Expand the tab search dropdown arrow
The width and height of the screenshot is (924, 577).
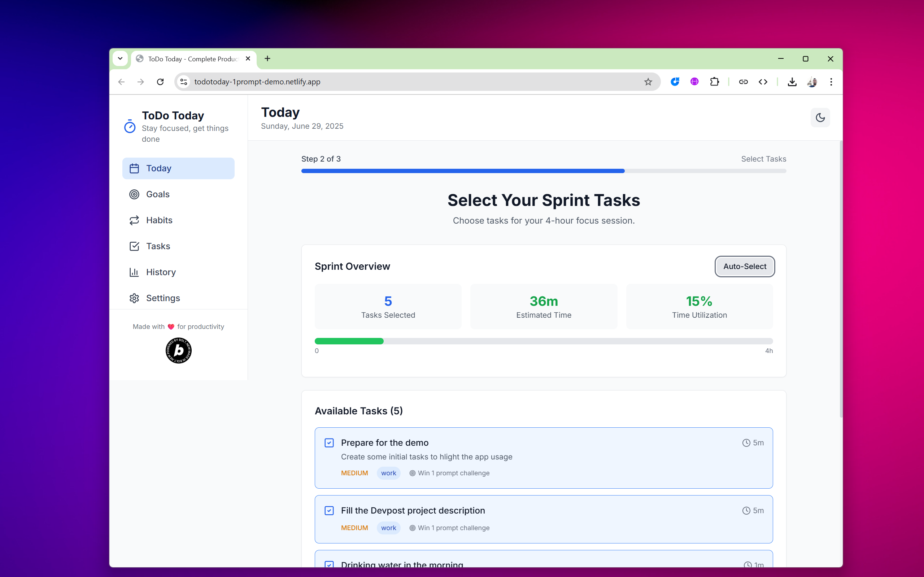120,58
